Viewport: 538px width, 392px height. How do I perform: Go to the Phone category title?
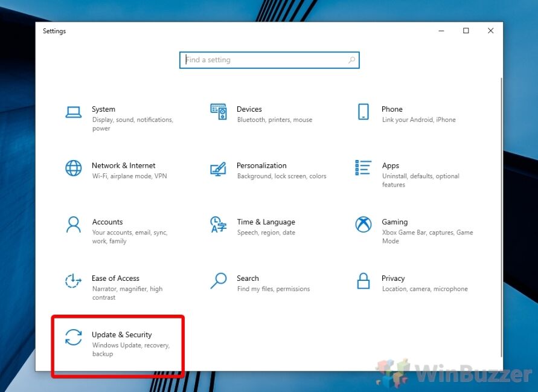[x=392, y=109]
